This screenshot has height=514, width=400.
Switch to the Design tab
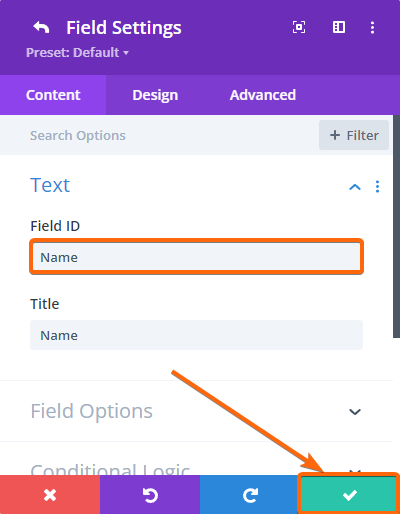tap(155, 95)
